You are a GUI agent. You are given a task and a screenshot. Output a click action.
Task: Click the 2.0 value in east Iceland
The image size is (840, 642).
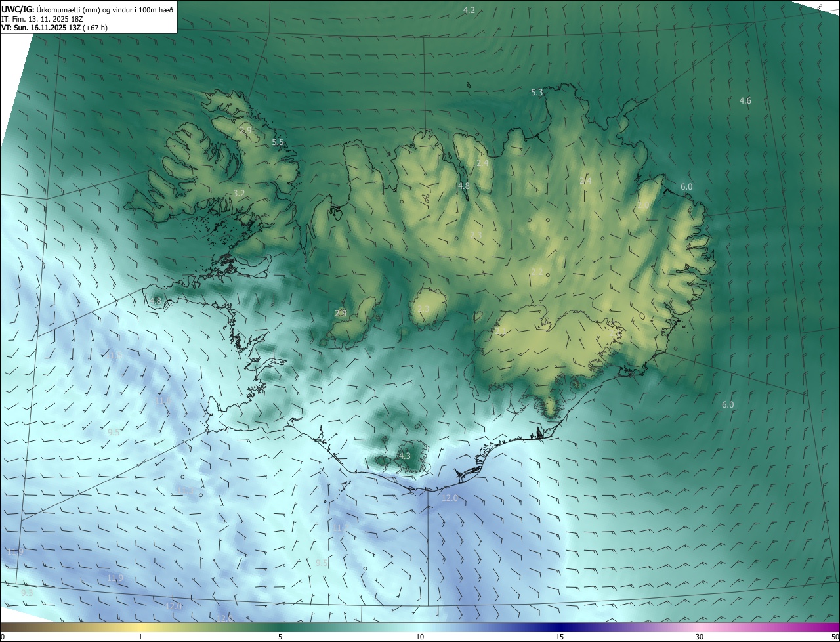coord(644,205)
